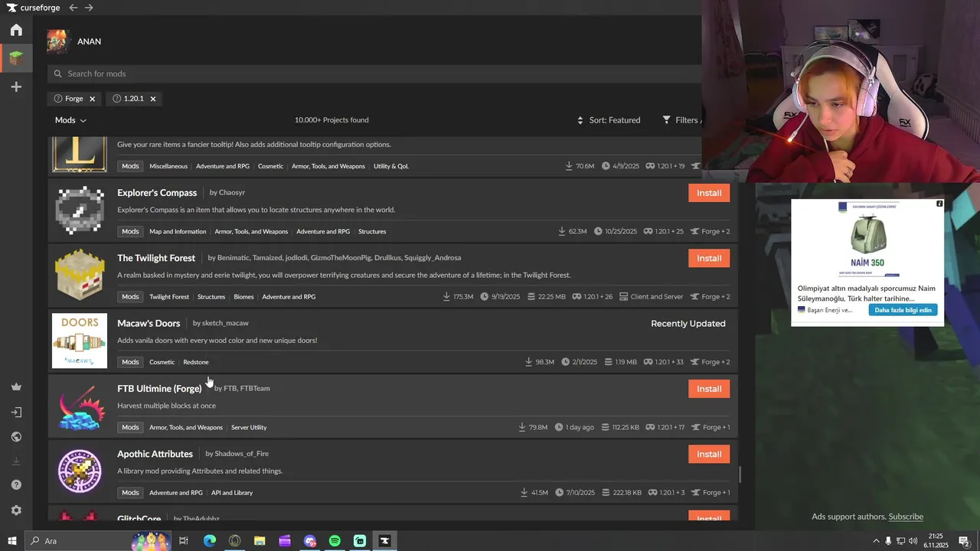The height and width of the screenshot is (551, 980).
Task: Click the CurseForge app icon on taskbar
Action: point(385,541)
